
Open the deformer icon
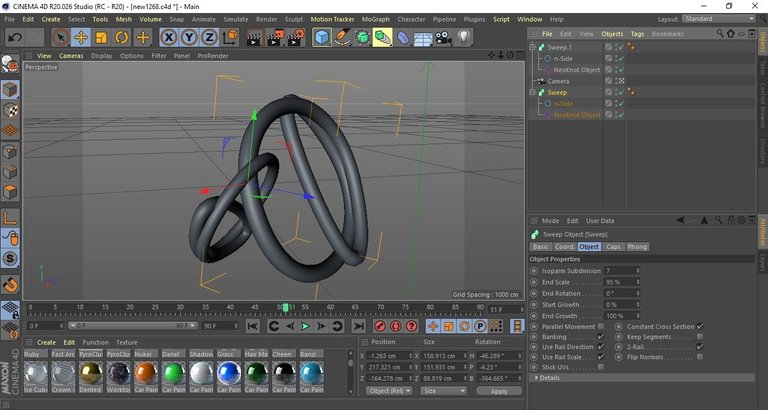click(x=403, y=37)
